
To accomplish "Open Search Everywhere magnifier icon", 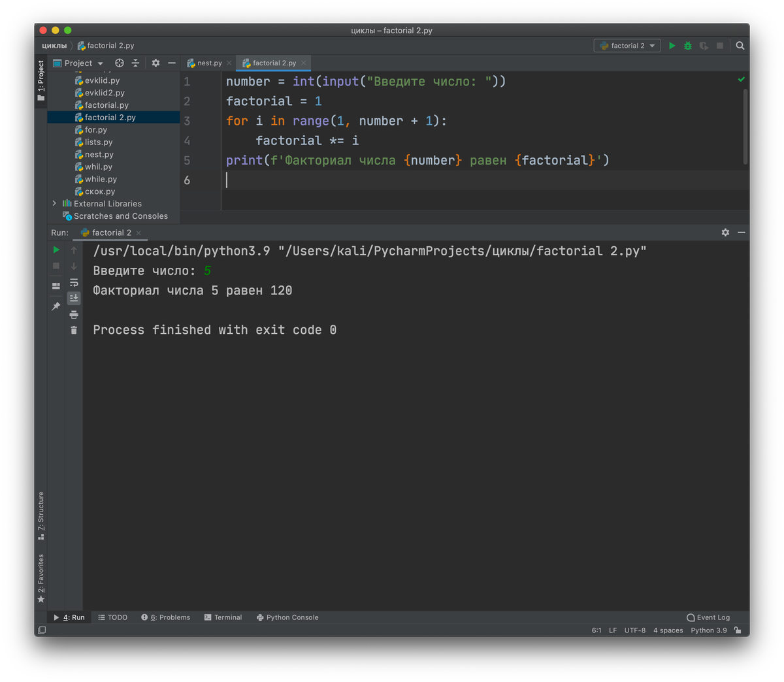I will click(740, 46).
